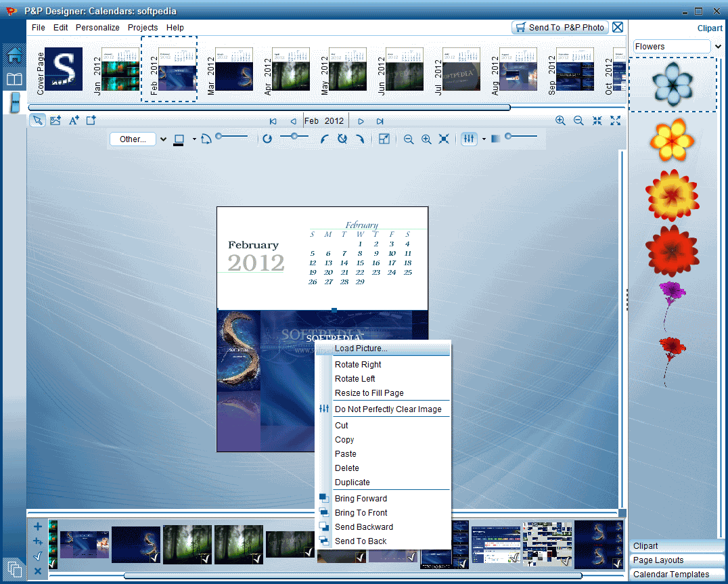The image size is (728, 584).
Task: Switch to Clipart panel tab
Action: (677, 546)
